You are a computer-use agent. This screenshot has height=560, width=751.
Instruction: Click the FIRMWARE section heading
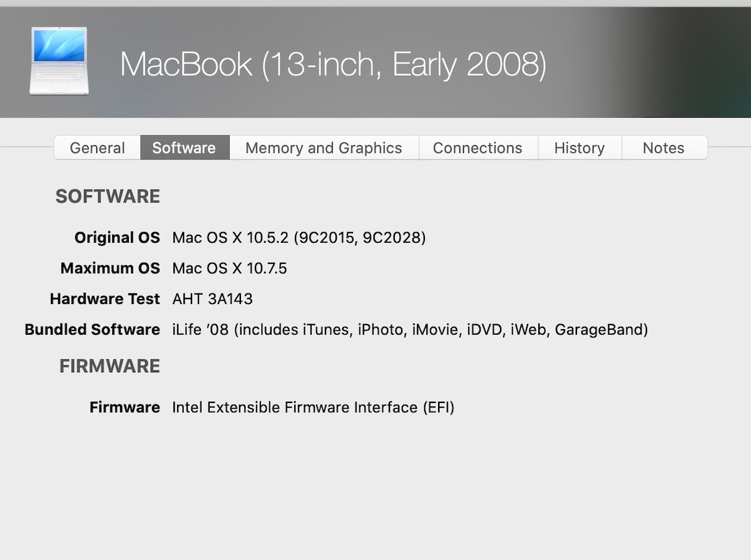(x=110, y=366)
